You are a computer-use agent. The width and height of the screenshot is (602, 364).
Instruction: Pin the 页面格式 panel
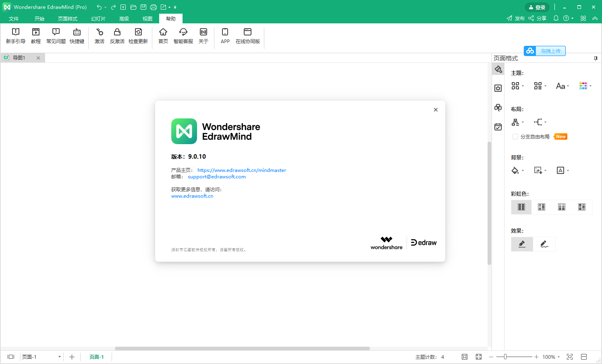[x=596, y=58]
